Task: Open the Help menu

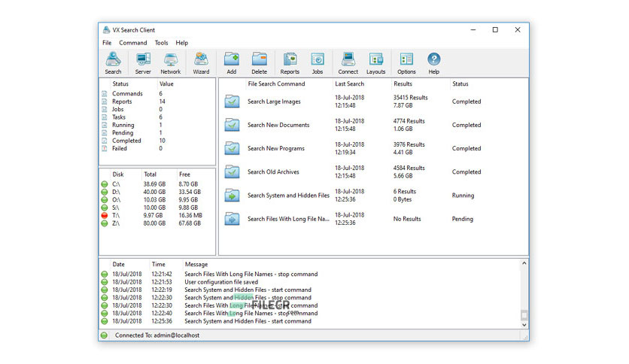Action: click(x=182, y=43)
